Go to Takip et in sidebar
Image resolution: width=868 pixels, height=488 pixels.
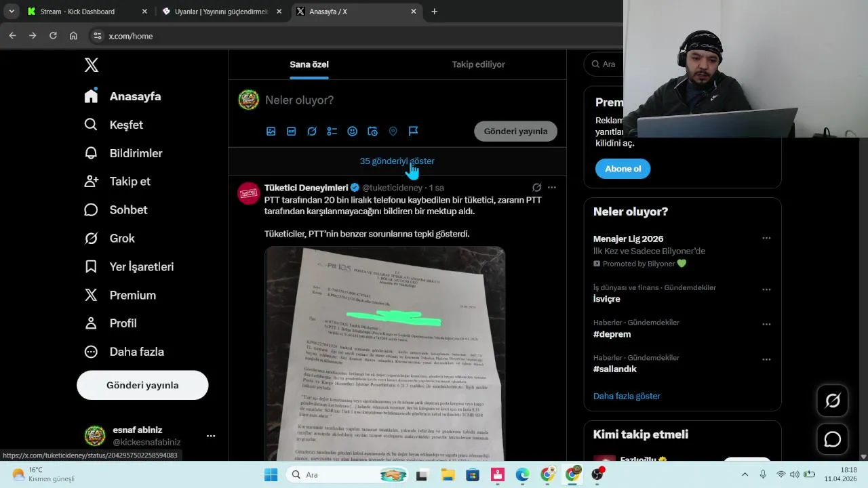click(117, 182)
